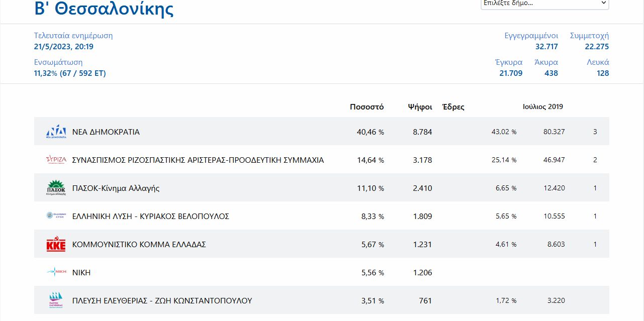Click the registered voters value '32.717'

click(x=546, y=47)
